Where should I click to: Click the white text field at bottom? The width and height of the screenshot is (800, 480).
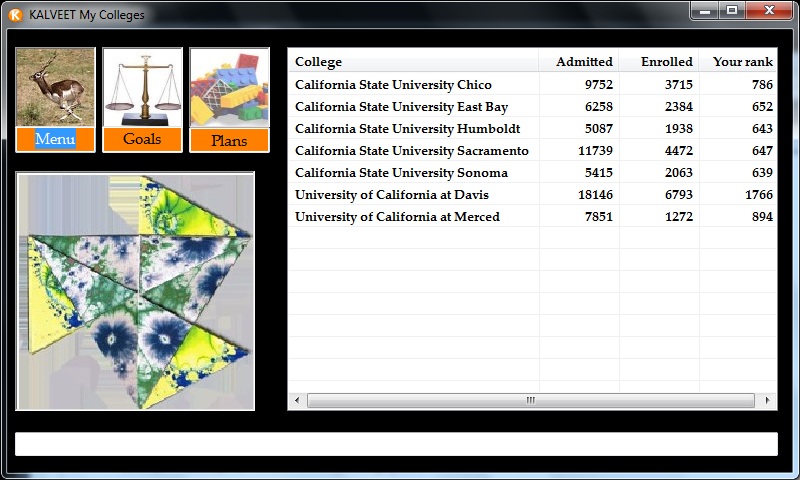point(396,444)
